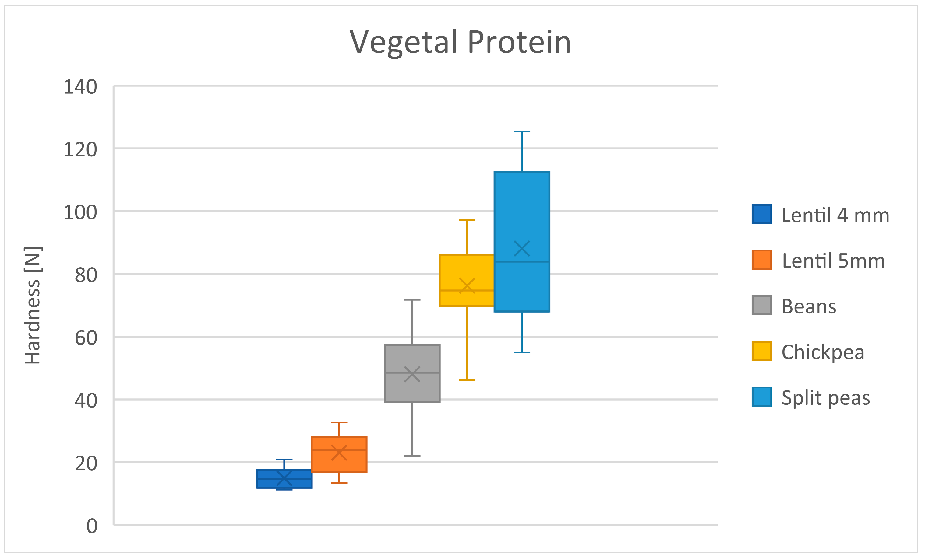Click the Lentil 4 mm legend color swatch
The height and width of the screenshot is (560, 925).
click(x=761, y=214)
